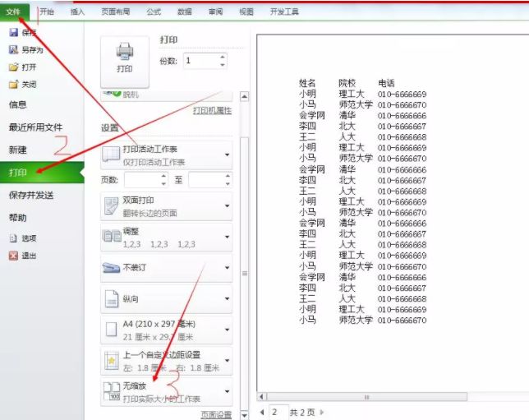Select 打印 in the sidebar

point(42,172)
